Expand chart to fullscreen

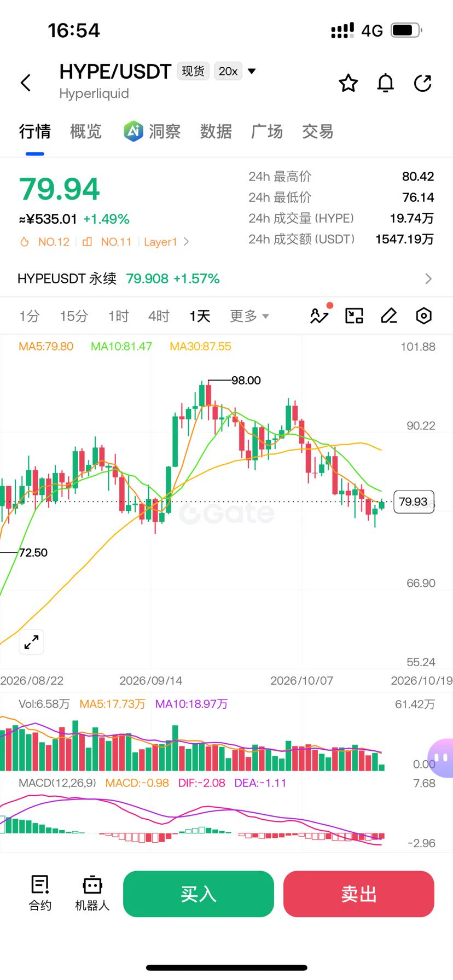point(32,641)
